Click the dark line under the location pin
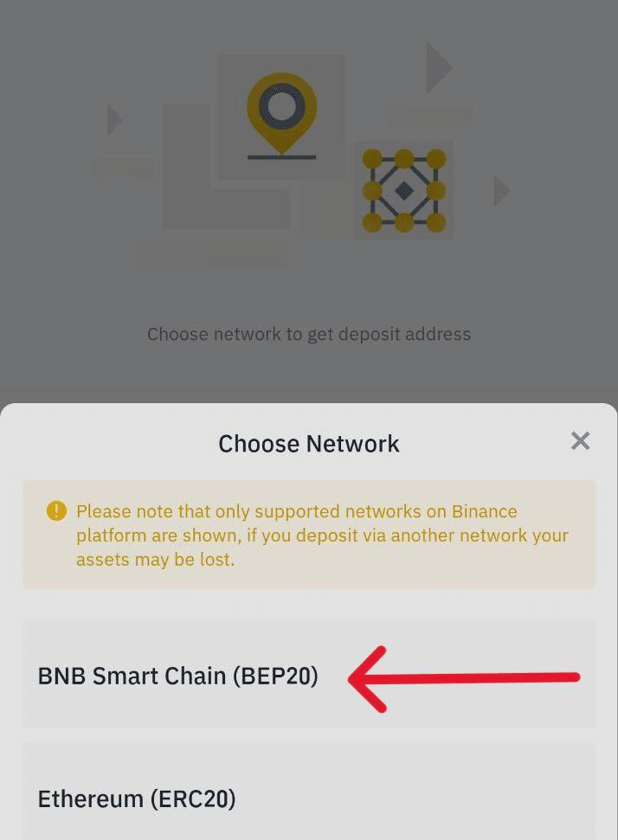Image resolution: width=618 pixels, height=840 pixels. (x=281, y=157)
